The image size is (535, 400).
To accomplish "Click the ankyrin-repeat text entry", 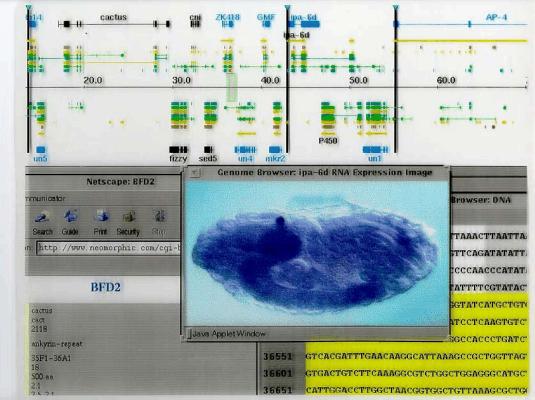I will (x=57, y=344).
